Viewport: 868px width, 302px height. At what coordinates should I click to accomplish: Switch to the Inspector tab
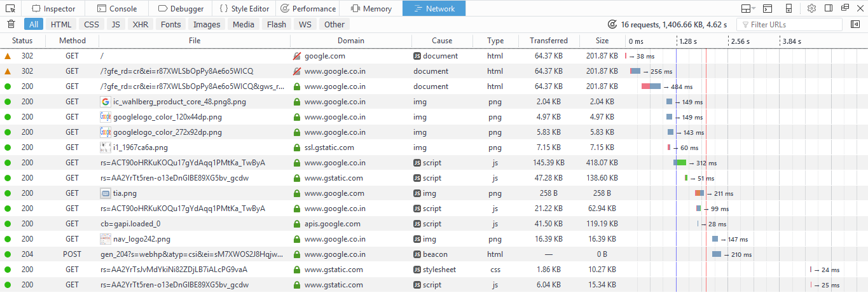click(x=54, y=8)
